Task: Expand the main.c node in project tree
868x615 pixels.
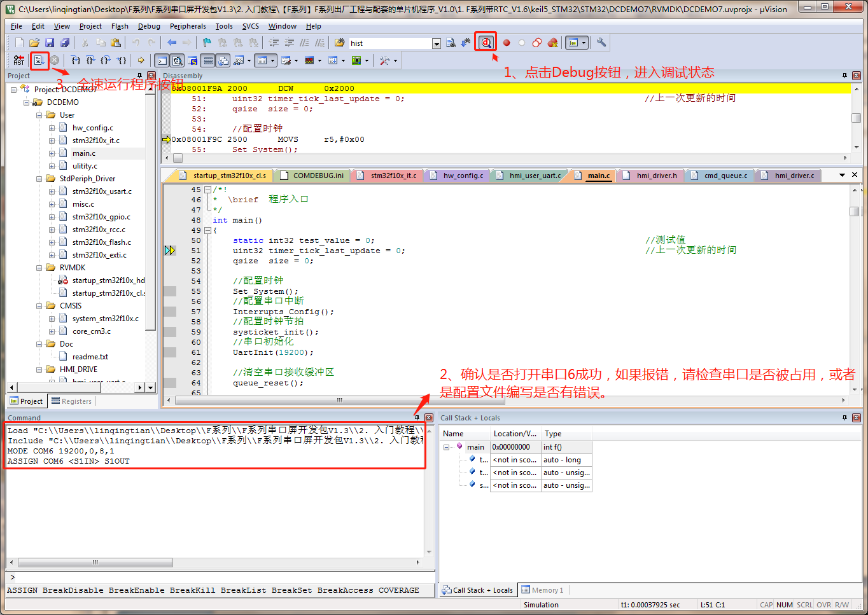Action: (x=52, y=153)
